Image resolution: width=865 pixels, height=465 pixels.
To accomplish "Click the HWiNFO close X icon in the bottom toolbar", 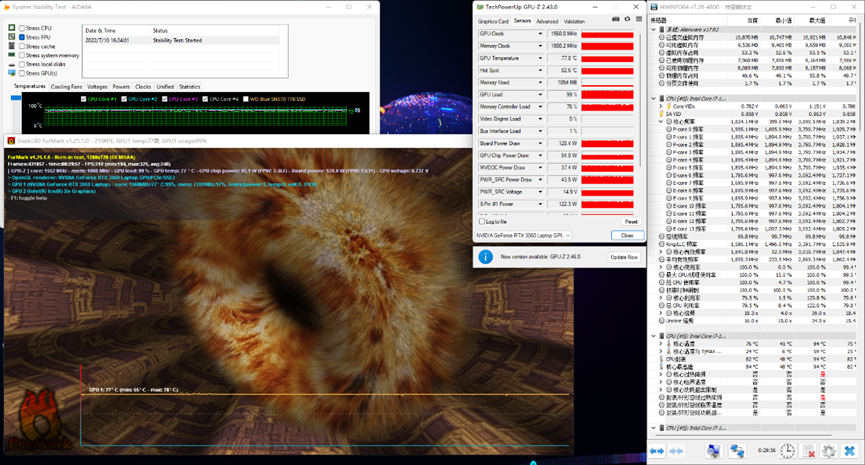I will (849, 452).
